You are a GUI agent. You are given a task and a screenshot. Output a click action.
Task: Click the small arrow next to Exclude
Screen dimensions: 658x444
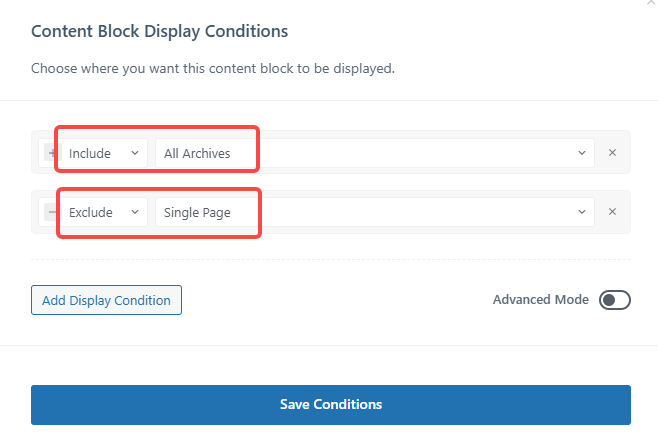pyautogui.click(x=134, y=212)
